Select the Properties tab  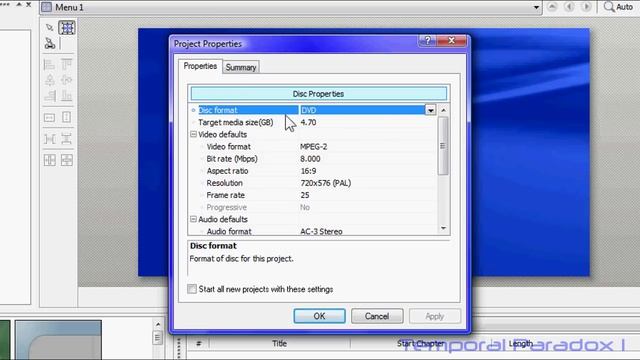pos(200,66)
